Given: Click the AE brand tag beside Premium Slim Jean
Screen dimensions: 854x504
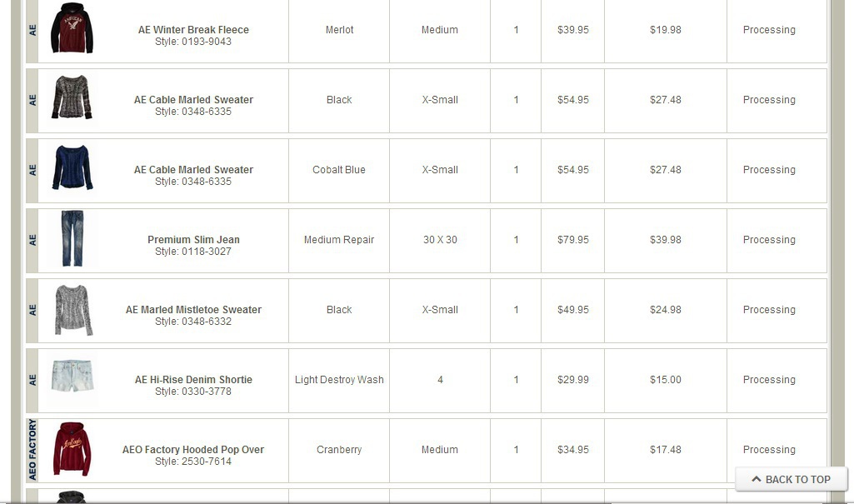Looking at the screenshot, I should [x=32, y=240].
